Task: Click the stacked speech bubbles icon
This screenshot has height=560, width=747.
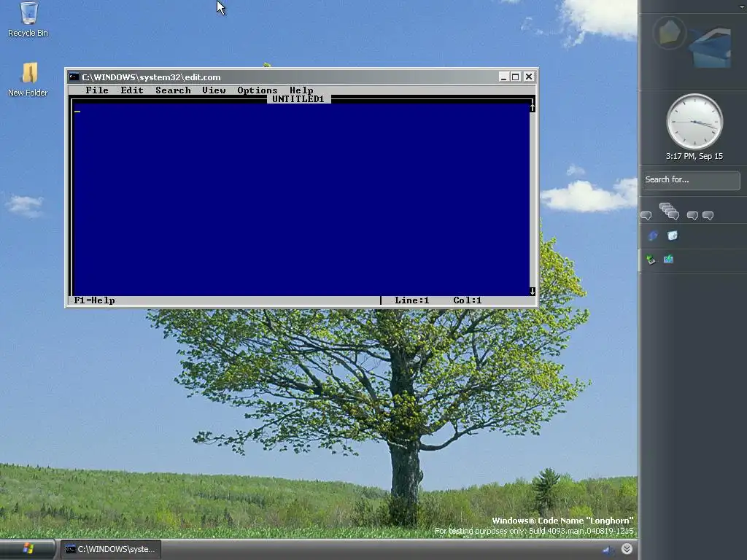Action: tap(670, 211)
